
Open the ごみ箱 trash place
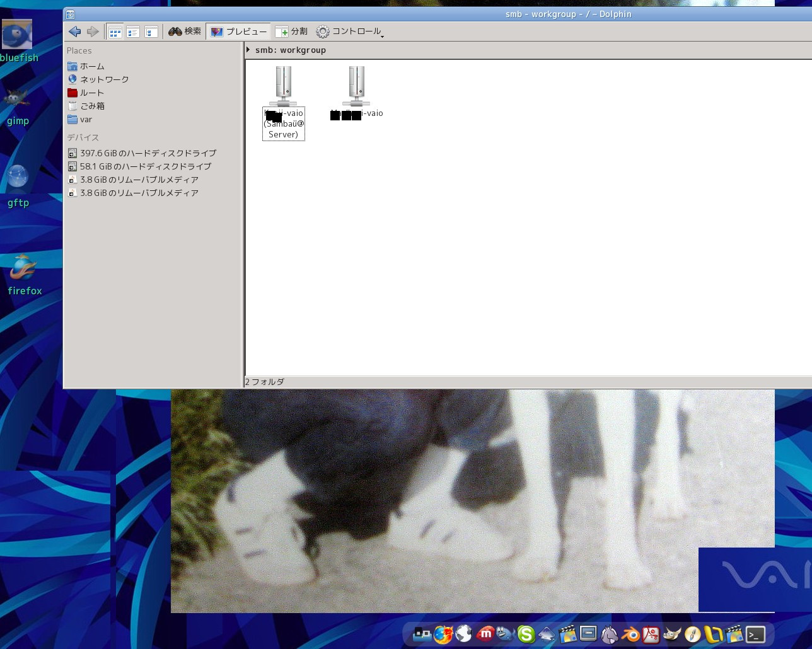tap(92, 106)
